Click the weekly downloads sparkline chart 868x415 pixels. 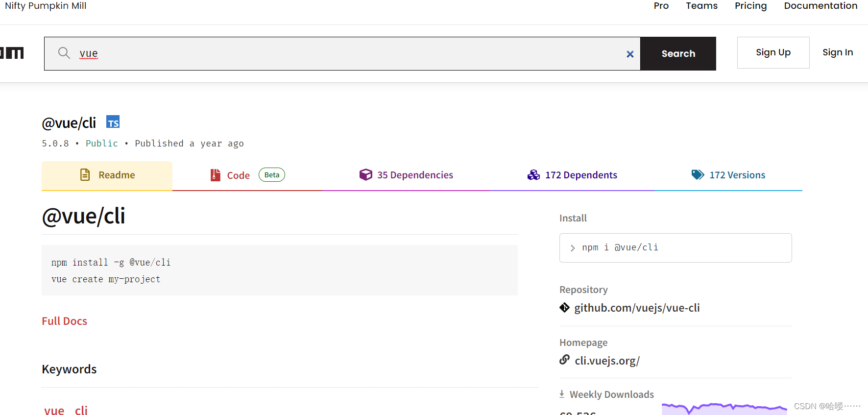[724, 409]
